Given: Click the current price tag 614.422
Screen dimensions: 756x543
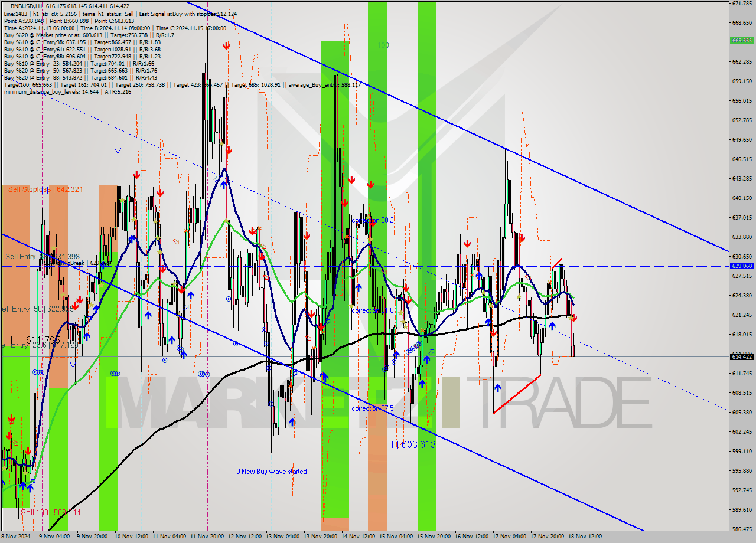Looking at the screenshot, I should tap(742, 356).
